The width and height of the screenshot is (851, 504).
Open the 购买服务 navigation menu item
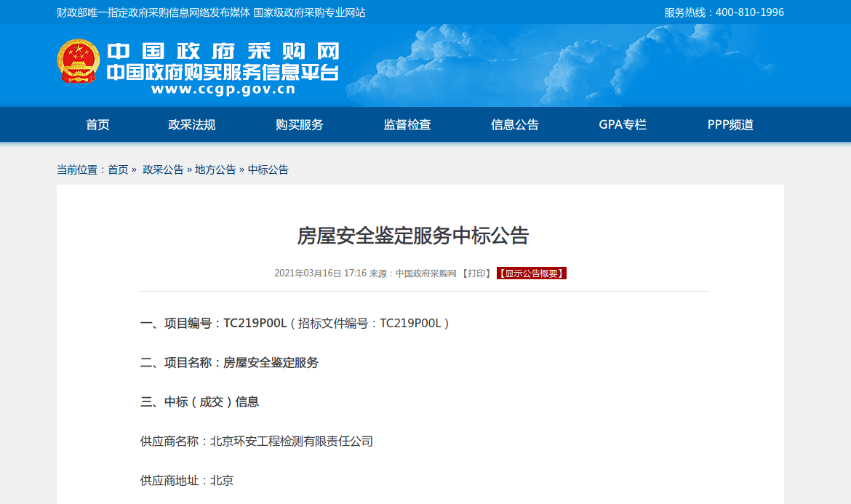pos(299,124)
